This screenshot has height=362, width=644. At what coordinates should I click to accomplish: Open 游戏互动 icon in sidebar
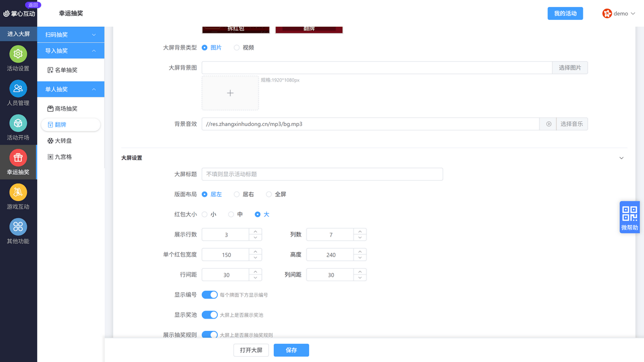18,192
